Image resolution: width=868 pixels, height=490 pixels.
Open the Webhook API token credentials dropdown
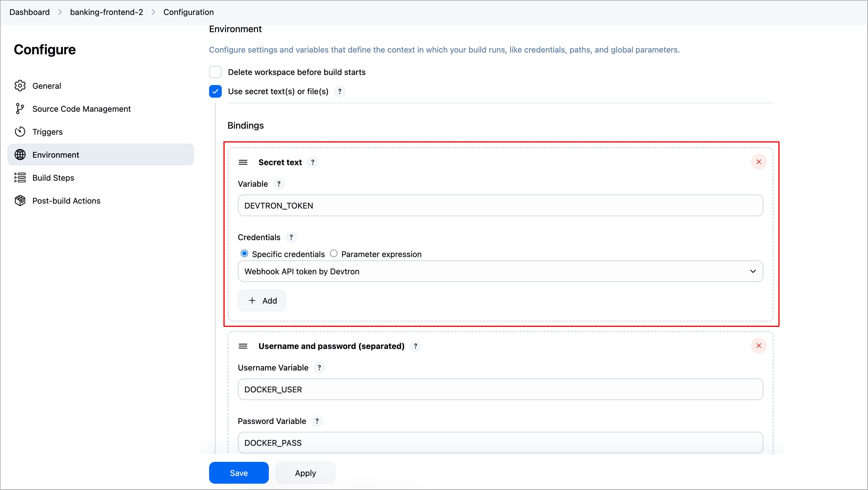click(500, 271)
